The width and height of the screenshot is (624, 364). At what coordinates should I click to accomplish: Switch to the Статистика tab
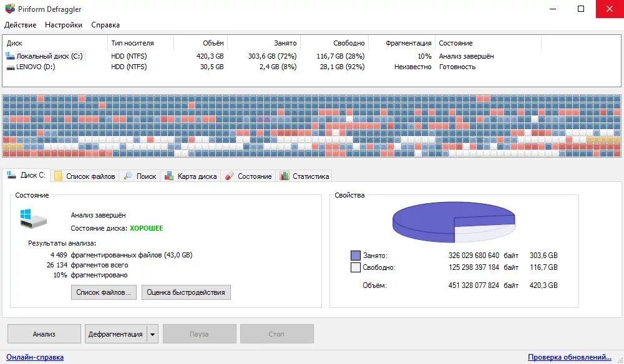pos(305,176)
